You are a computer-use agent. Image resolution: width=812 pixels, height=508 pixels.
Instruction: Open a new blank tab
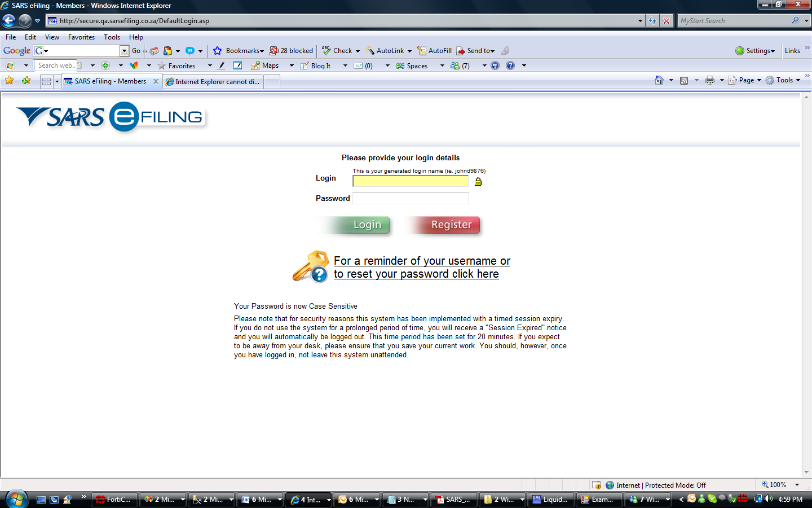[x=272, y=82]
